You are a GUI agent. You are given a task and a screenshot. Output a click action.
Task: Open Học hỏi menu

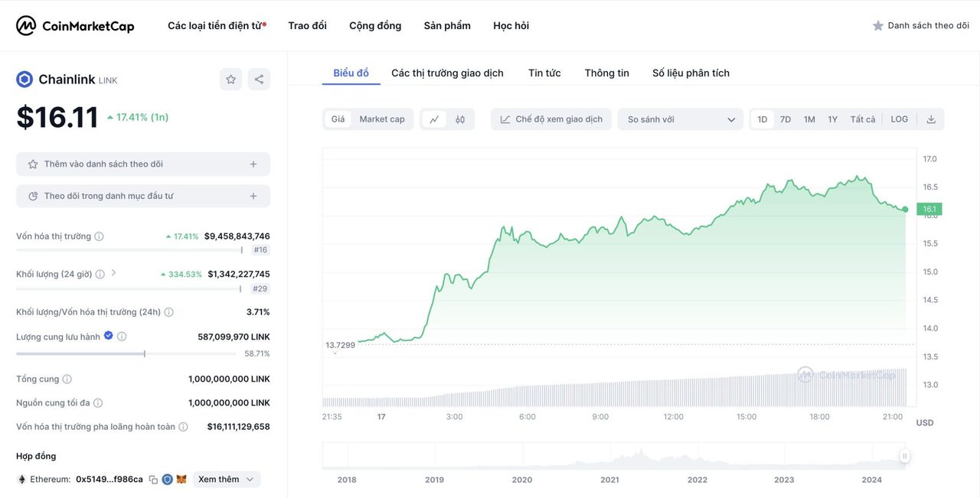pos(511,26)
